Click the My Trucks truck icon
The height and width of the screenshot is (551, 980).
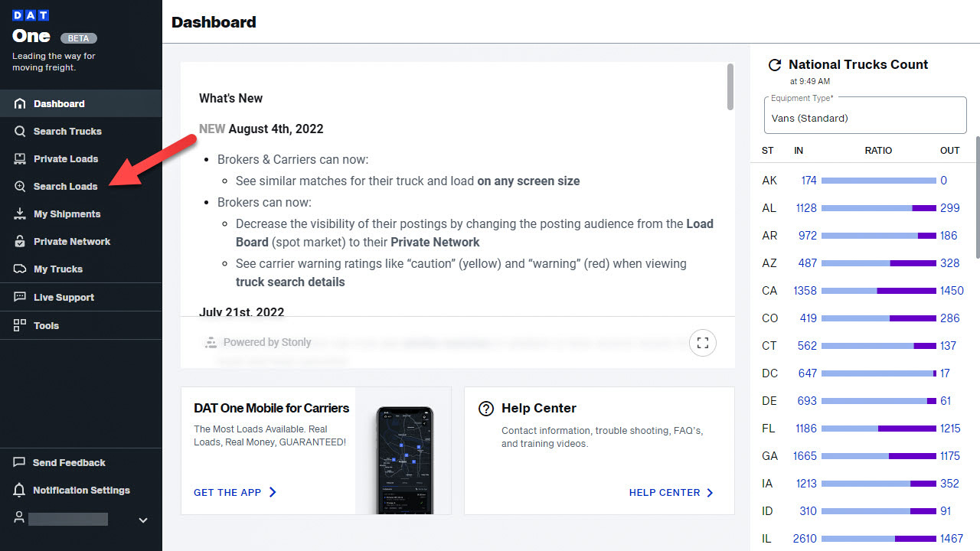(20, 269)
